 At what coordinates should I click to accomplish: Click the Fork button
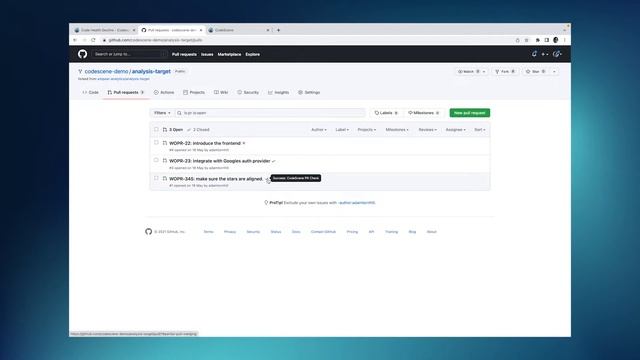click(x=505, y=71)
